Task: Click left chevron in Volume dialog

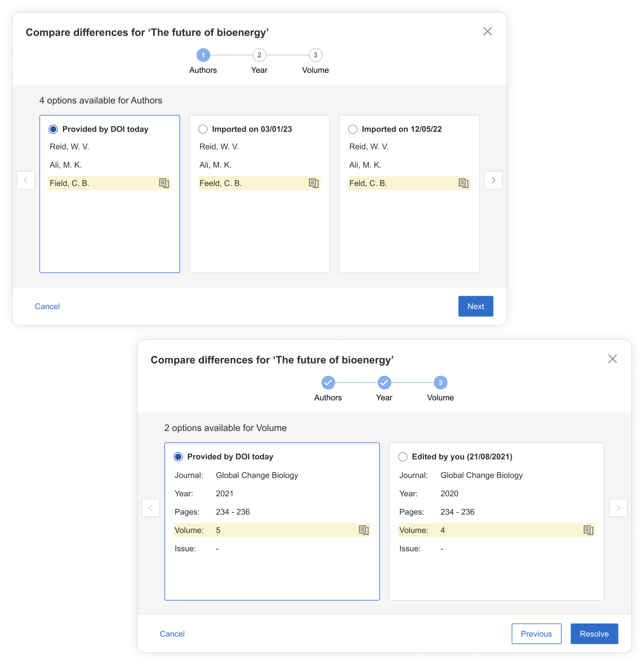Action: (151, 508)
